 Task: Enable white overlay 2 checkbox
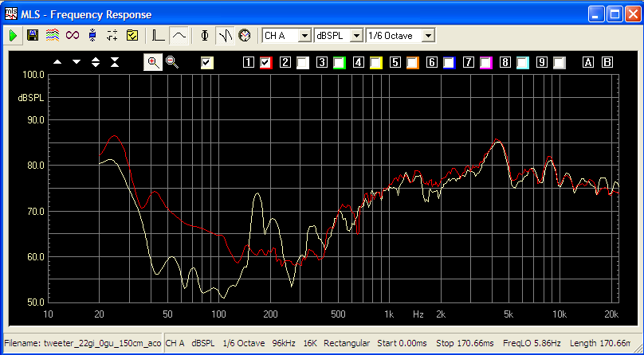coord(303,63)
